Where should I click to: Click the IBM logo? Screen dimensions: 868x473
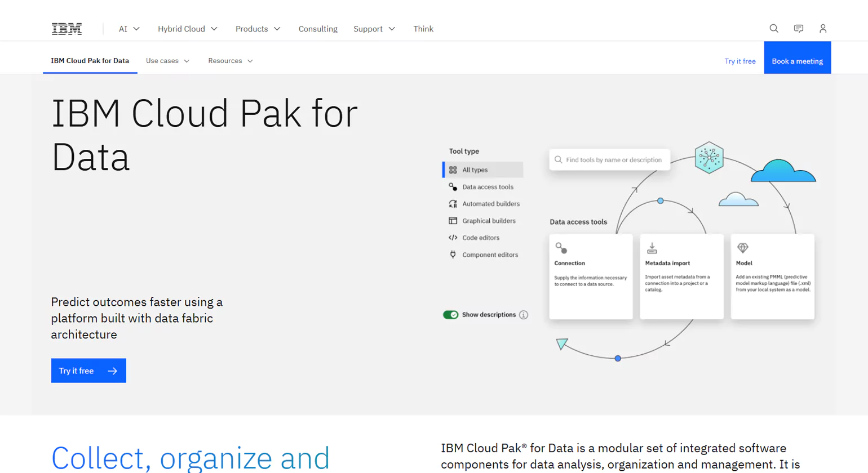[66, 28]
